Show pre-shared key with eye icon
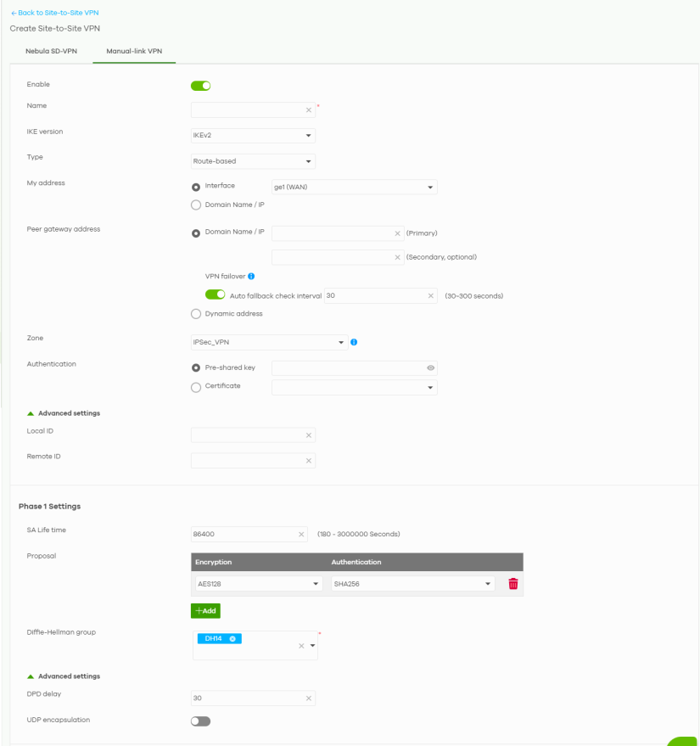Image resolution: width=700 pixels, height=746 pixels. (430, 368)
